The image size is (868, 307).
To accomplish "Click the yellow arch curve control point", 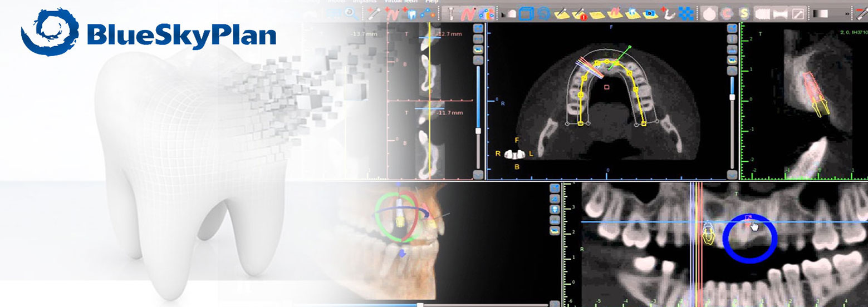I will point(581,95).
